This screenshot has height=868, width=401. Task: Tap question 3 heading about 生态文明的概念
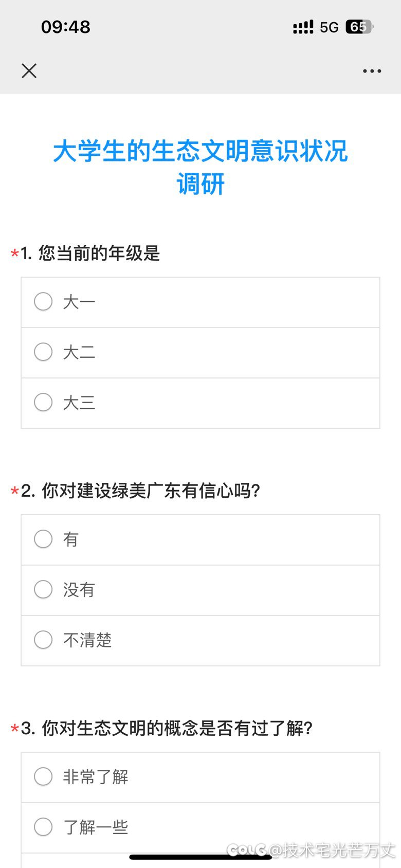167,728
